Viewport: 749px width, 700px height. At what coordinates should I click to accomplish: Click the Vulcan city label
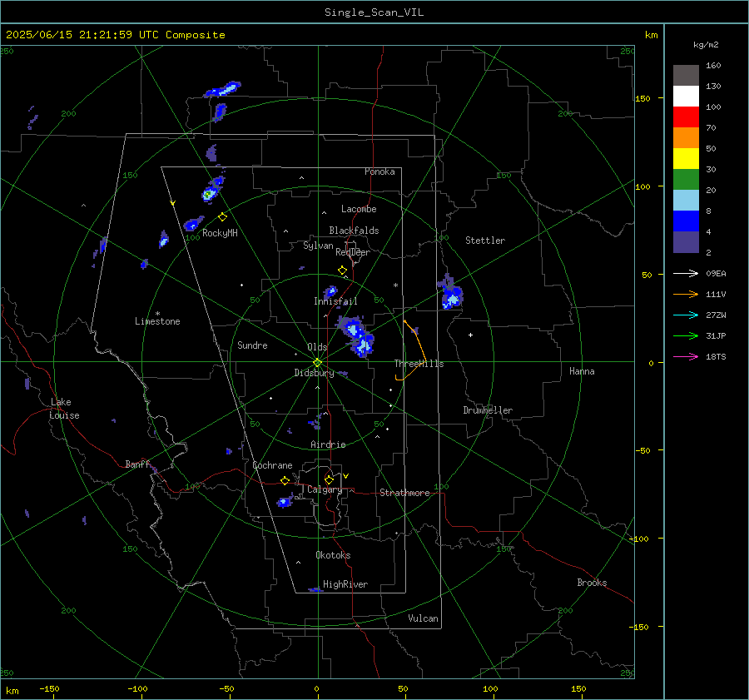[x=423, y=618]
